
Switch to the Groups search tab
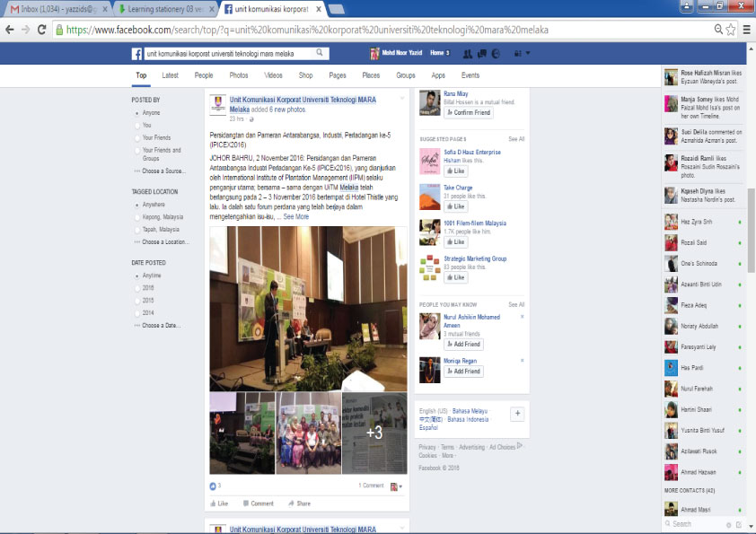click(406, 75)
